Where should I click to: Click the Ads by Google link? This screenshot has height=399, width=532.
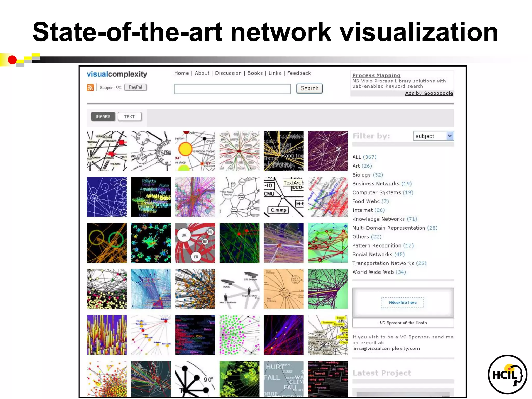coord(429,93)
